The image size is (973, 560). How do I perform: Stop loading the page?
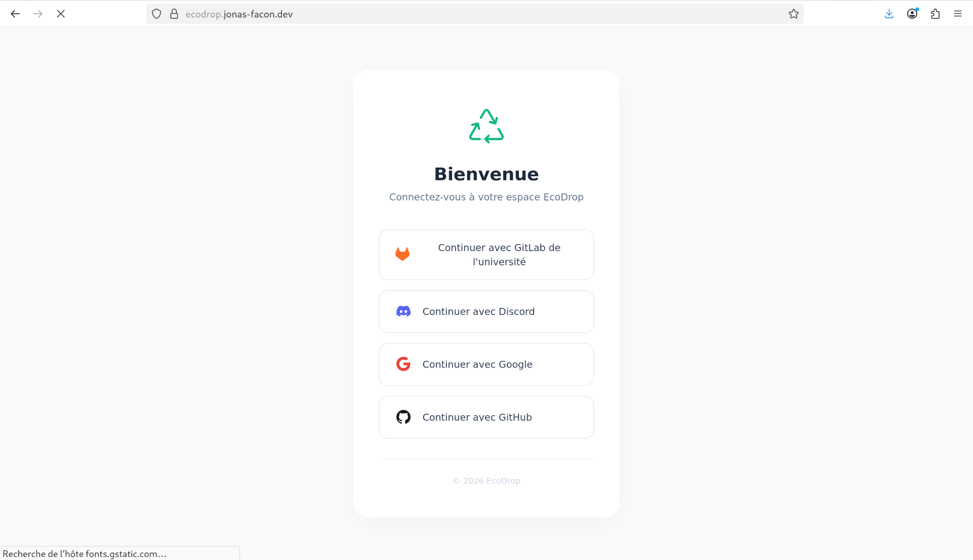(61, 14)
